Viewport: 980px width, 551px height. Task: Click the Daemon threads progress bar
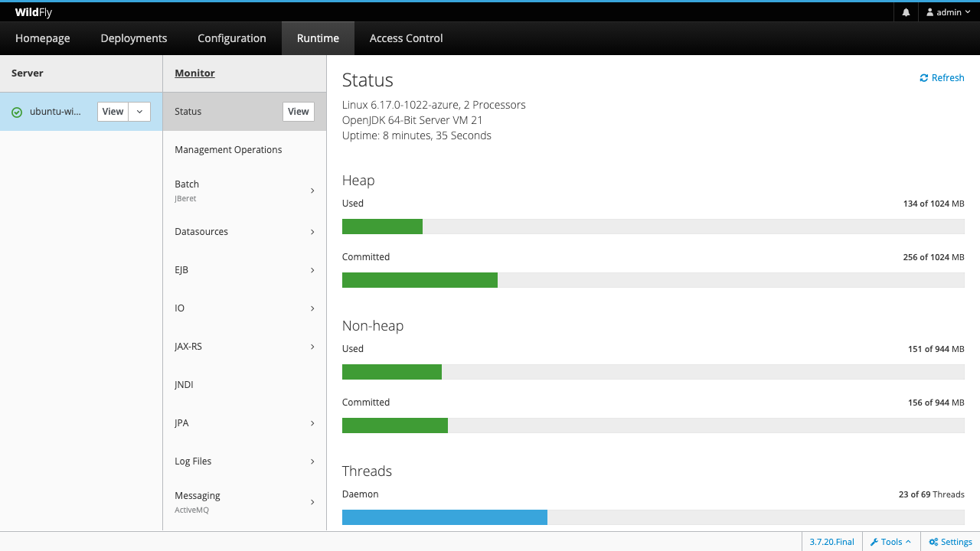tap(653, 517)
